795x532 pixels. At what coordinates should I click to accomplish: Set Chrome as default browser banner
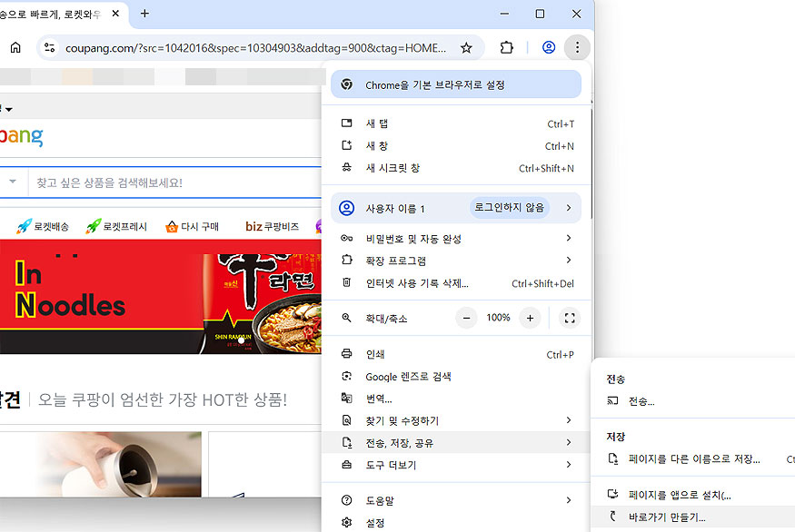(456, 84)
